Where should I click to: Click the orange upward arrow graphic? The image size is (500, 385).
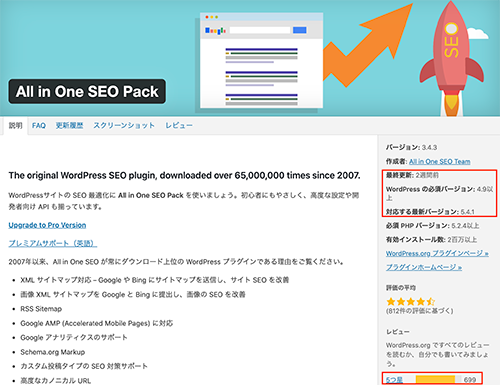pos(368,45)
